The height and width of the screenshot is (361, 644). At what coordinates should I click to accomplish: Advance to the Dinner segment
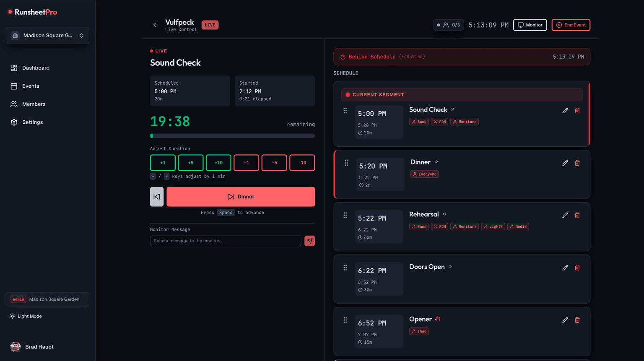(241, 197)
